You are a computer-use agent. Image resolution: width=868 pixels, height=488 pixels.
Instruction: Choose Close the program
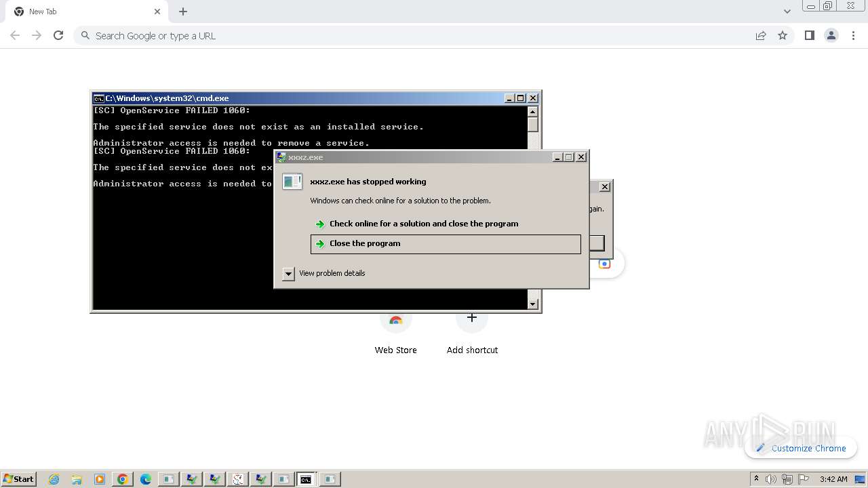(x=446, y=244)
